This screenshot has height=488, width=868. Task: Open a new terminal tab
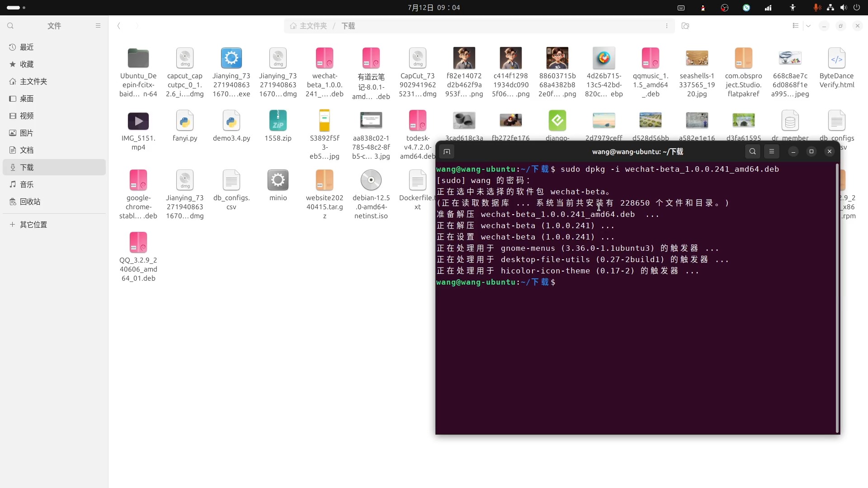pos(447,152)
